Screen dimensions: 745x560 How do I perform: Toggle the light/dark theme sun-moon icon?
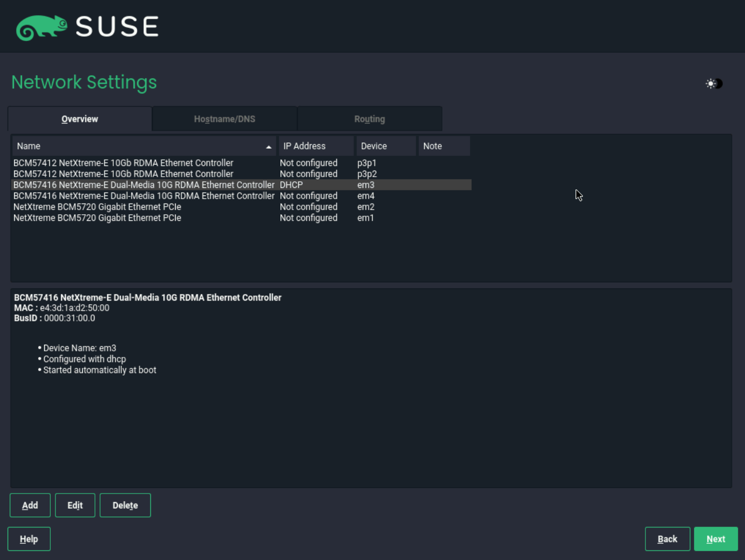tap(714, 83)
